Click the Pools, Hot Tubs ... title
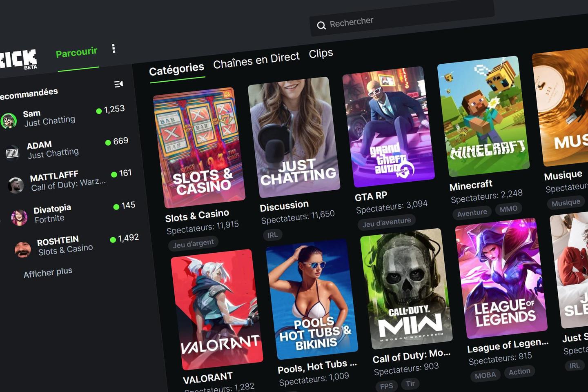 click(x=317, y=366)
